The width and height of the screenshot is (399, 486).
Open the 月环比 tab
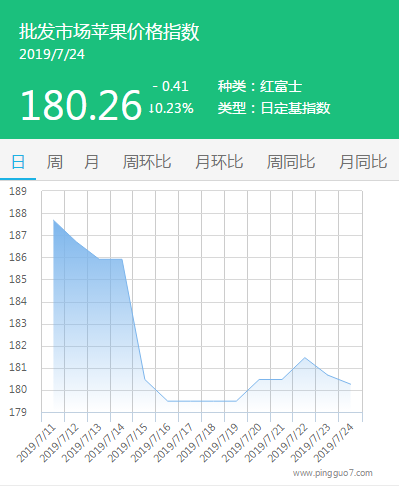[219, 162]
